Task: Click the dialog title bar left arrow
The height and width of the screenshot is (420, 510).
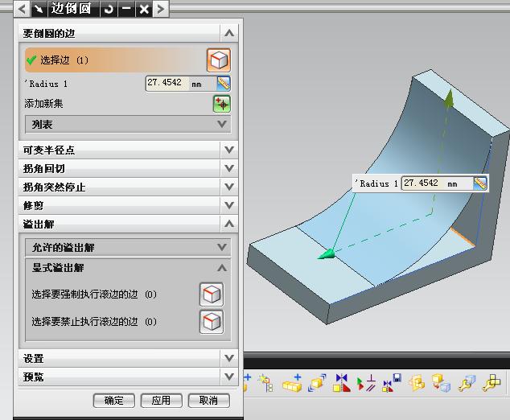Action: coord(22,9)
